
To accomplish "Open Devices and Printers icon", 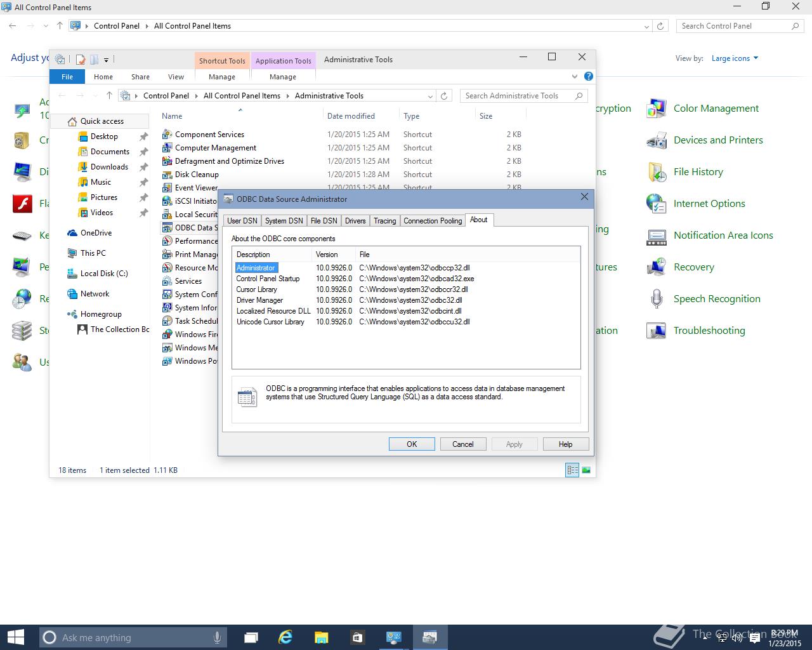I will pos(656,140).
